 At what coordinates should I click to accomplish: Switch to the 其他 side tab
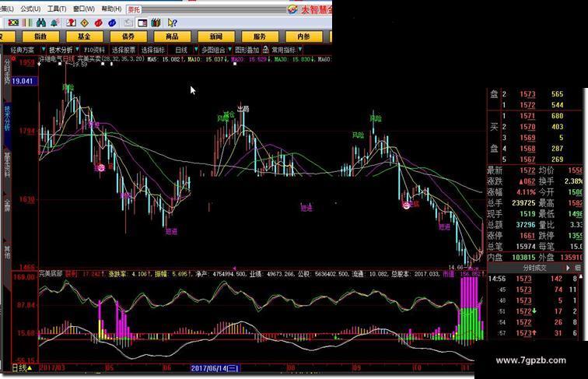point(7,252)
